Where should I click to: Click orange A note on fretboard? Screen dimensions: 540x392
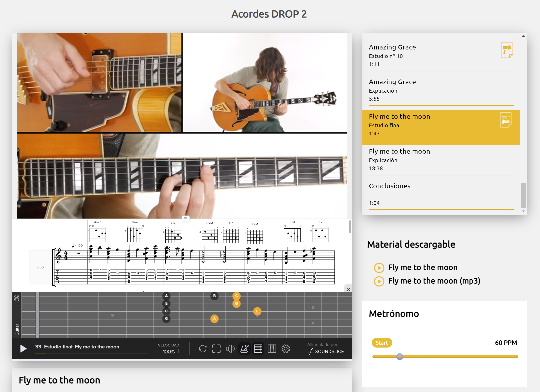coord(214,318)
